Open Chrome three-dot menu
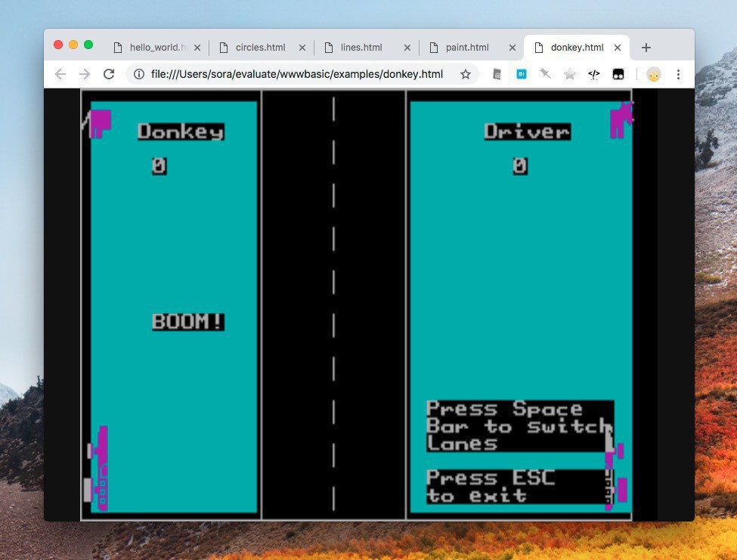This screenshot has width=737, height=560. (x=678, y=74)
